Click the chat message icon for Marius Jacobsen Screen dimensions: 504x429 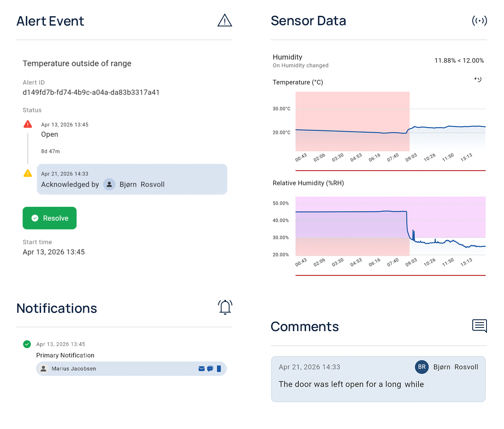click(210, 369)
